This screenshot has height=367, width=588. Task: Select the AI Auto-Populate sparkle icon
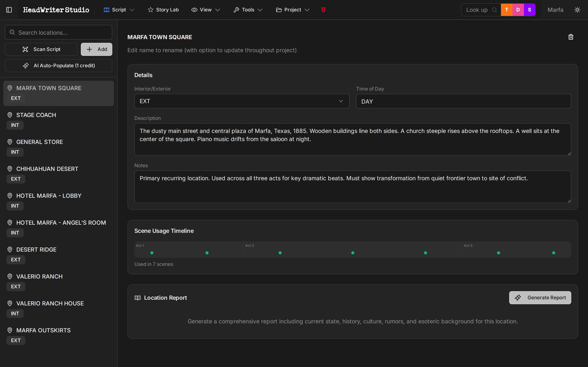26,65
